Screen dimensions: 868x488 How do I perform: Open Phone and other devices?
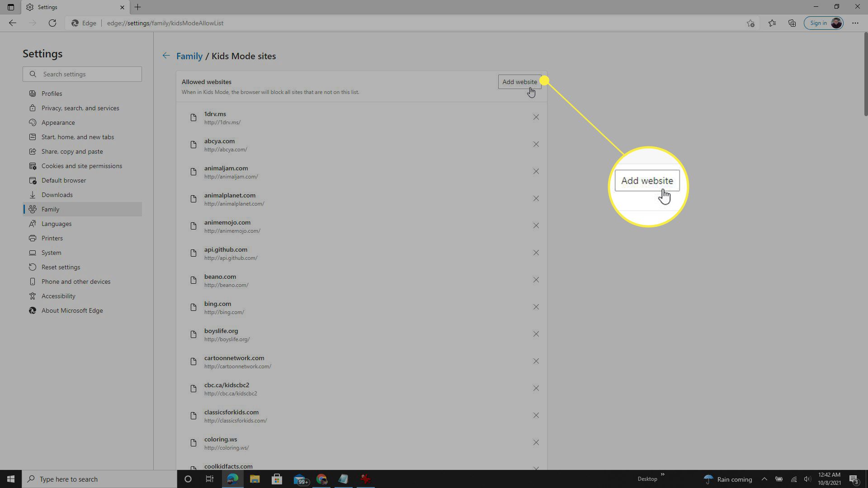pyautogui.click(x=82, y=282)
